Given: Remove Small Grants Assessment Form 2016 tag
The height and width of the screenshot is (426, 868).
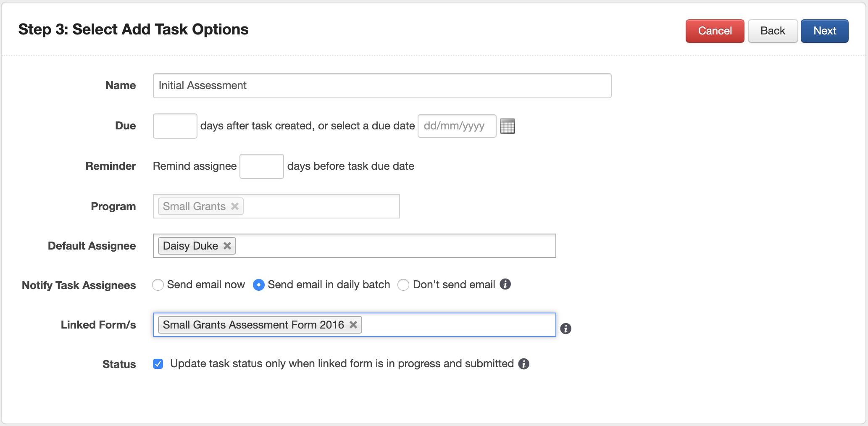Looking at the screenshot, I should (x=353, y=325).
